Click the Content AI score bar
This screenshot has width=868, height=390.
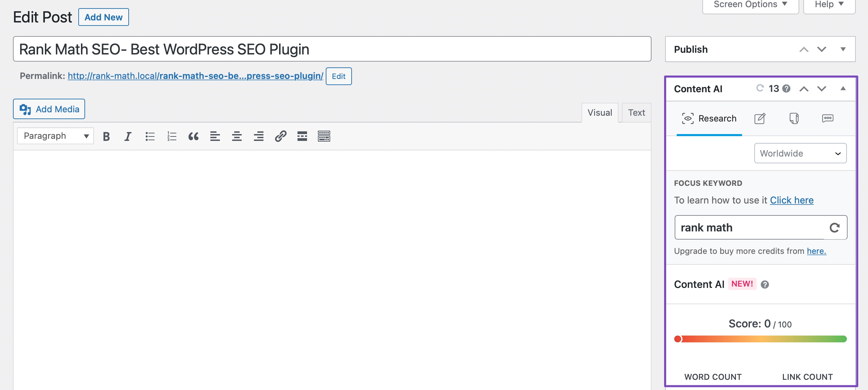click(x=760, y=339)
